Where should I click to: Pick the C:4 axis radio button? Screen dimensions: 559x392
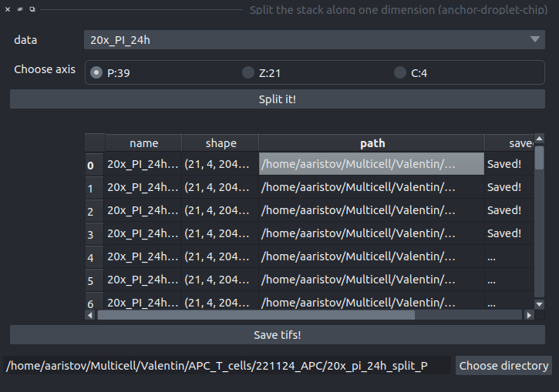click(x=399, y=73)
